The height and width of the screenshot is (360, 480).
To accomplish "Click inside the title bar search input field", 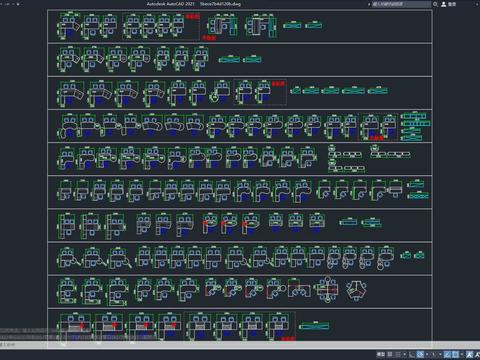I will [401, 4].
